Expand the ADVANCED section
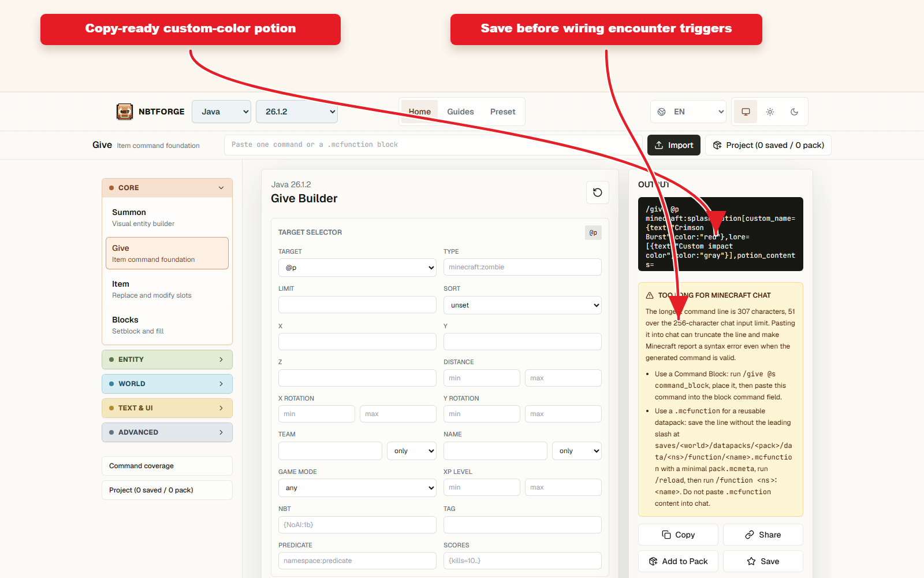This screenshot has width=924, height=578. [x=167, y=432]
